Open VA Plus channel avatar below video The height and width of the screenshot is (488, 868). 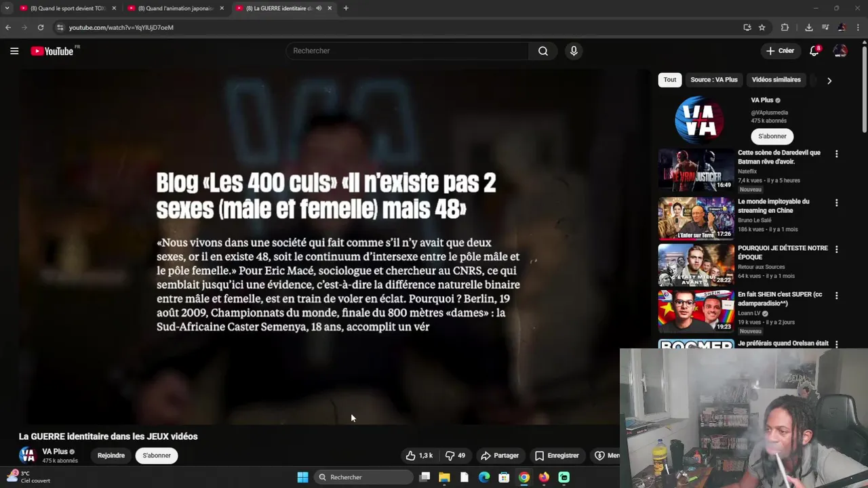pyautogui.click(x=27, y=455)
